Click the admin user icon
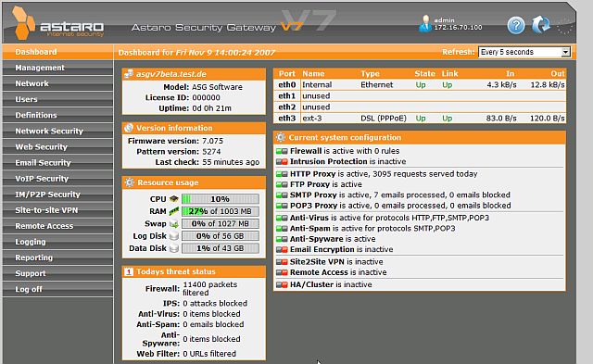The width and height of the screenshot is (593, 364). pyautogui.click(x=425, y=23)
